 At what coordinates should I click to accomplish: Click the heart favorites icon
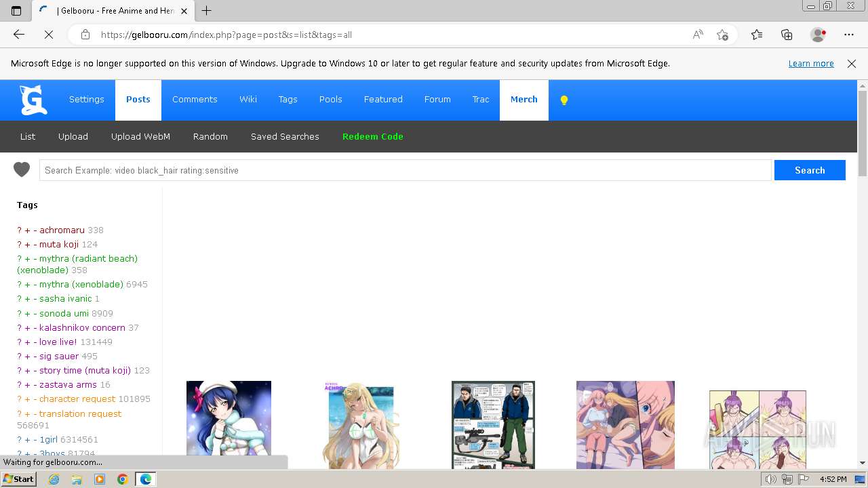(22, 170)
